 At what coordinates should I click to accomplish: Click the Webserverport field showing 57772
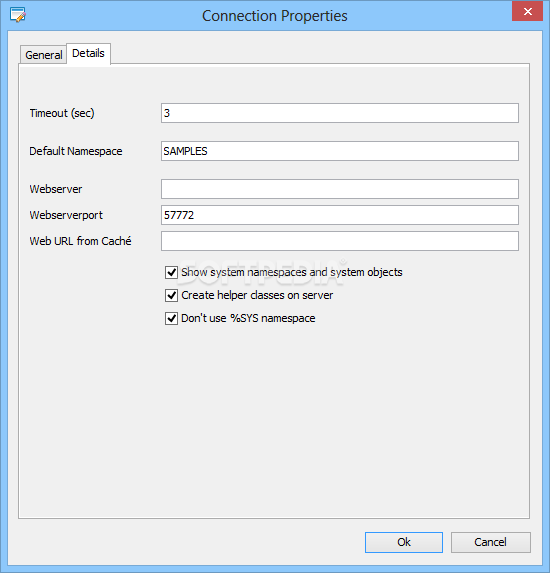point(340,215)
